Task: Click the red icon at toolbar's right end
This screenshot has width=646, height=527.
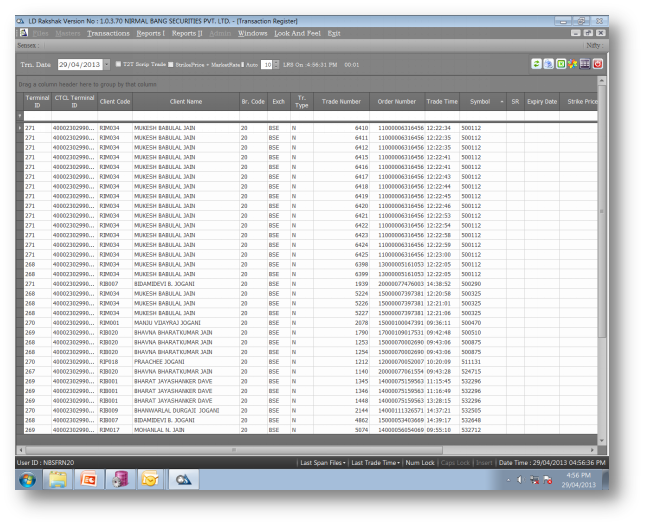Action: [x=597, y=64]
